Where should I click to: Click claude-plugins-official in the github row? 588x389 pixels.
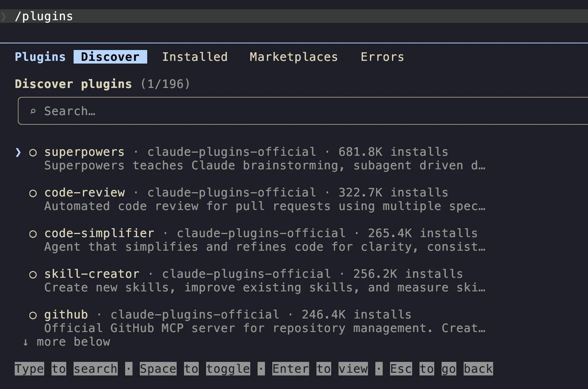tap(195, 315)
